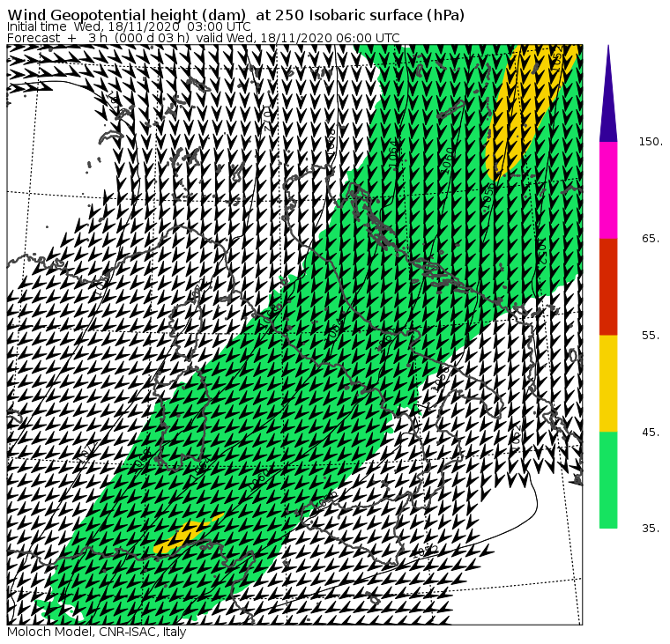Viewport: 670px width, 644px height.
Task: Click the green 35–45 legend color band
Action: click(x=608, y=480)
